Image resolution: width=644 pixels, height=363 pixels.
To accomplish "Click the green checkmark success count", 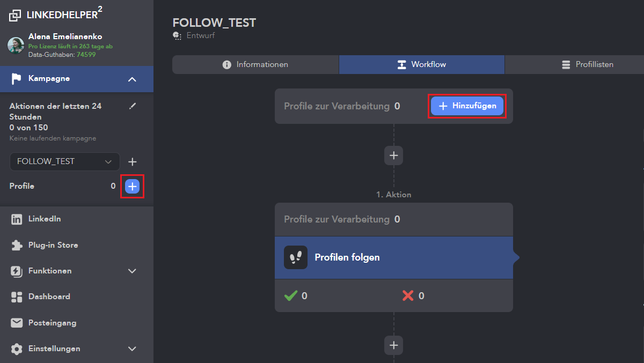I will coord(296,295).
